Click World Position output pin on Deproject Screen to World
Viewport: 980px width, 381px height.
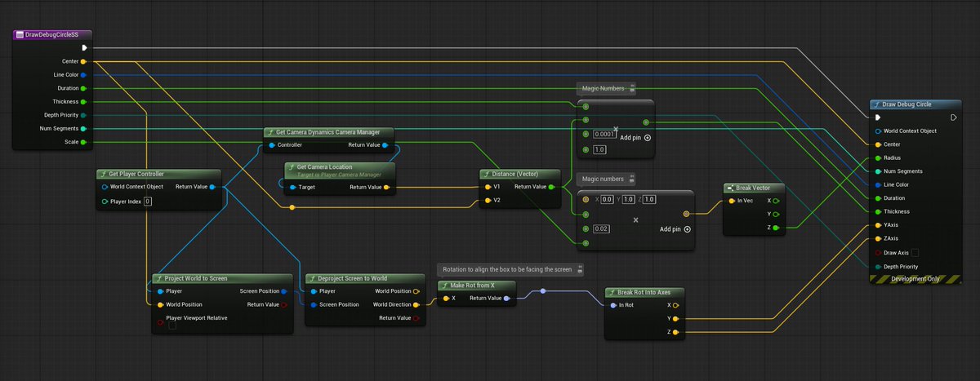click(416, 291)
